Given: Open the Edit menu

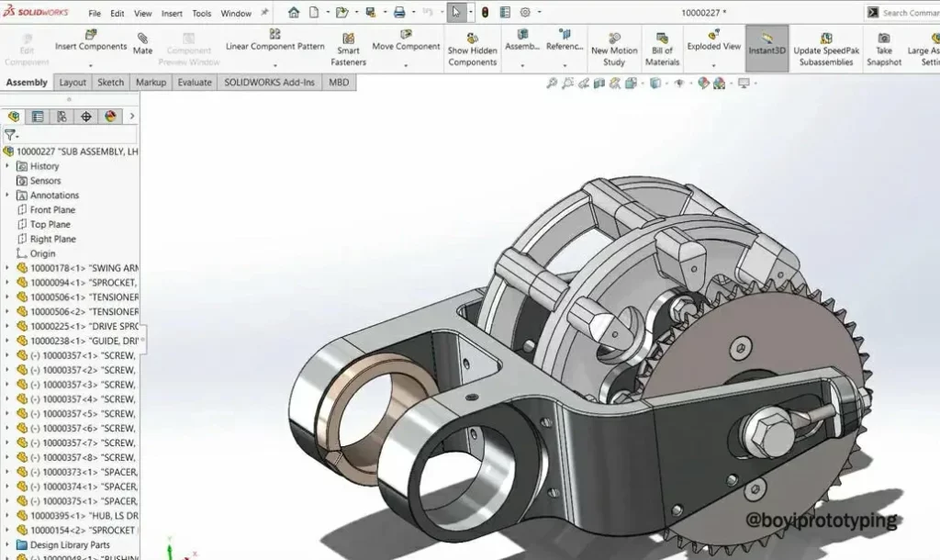Looking at the screenshot, I should [x=117, y=13].
